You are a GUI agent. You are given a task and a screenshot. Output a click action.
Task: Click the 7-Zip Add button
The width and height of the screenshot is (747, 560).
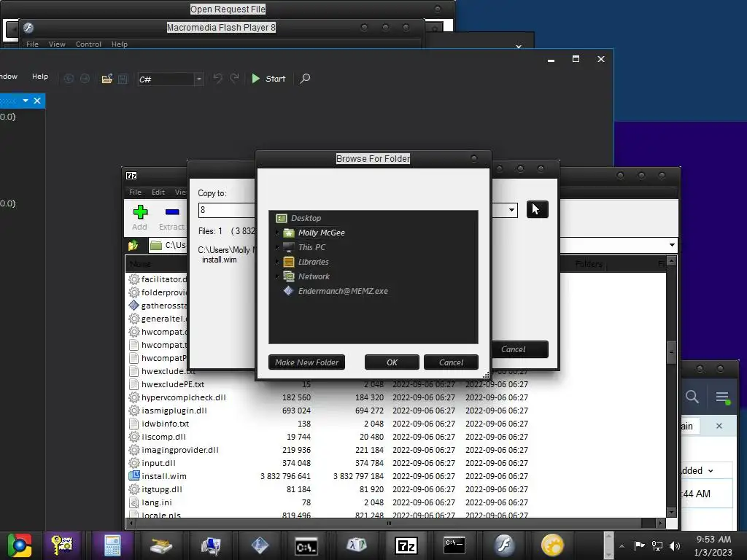coord(139,217)
